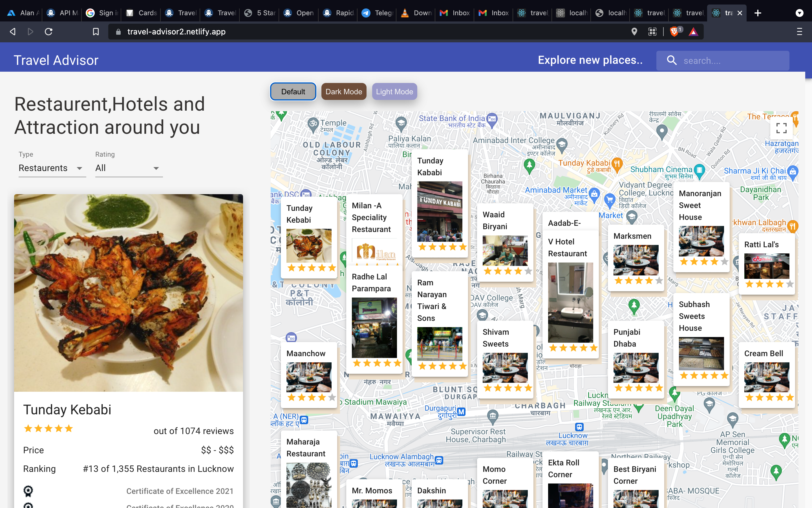Open the Ratti Lal's map card
Screen dimensions: 812x508
767,264
